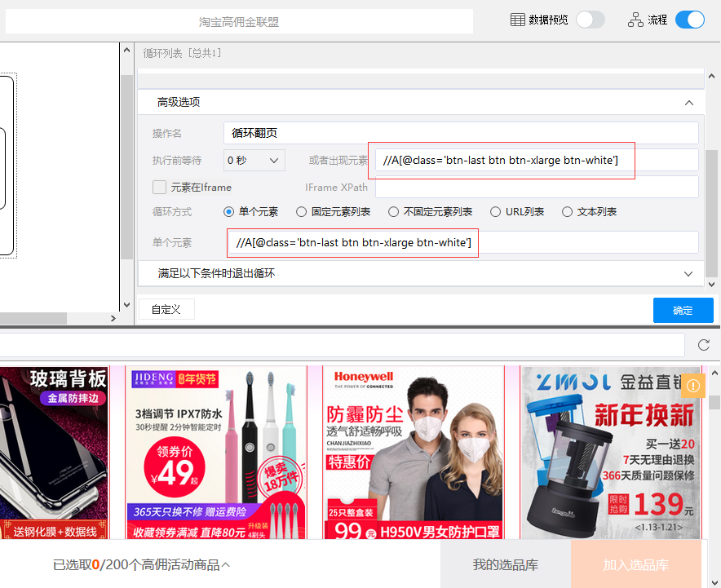Click the 淘宝高佣金联盟 task name field
The image size is (721, 588).
pyautogui.click(x=239, y=21)
